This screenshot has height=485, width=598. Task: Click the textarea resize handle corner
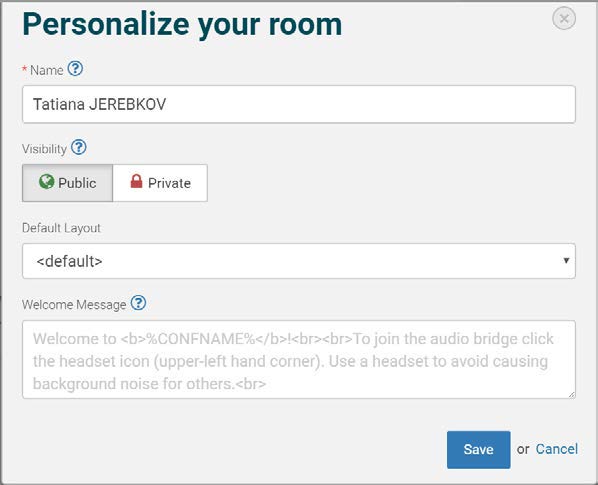(571, 395)
